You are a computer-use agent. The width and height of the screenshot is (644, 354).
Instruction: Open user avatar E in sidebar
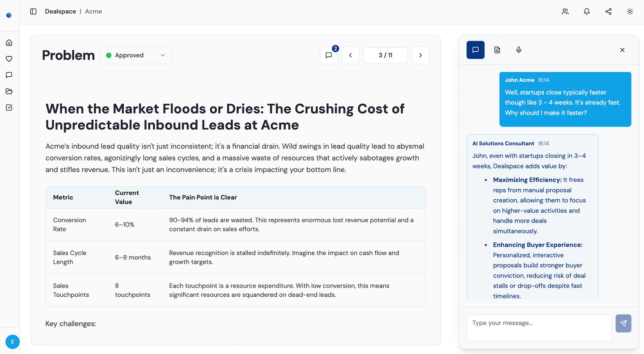click(x=13, y=342)
